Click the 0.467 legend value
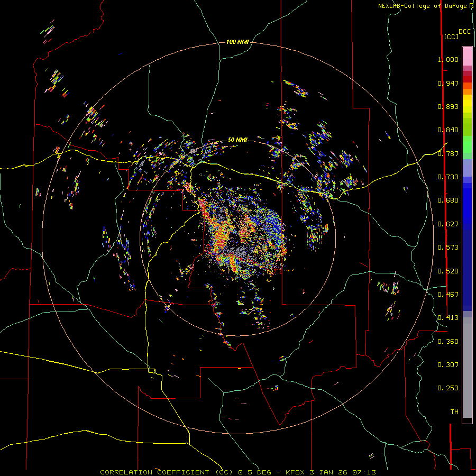 coord(448,295)
